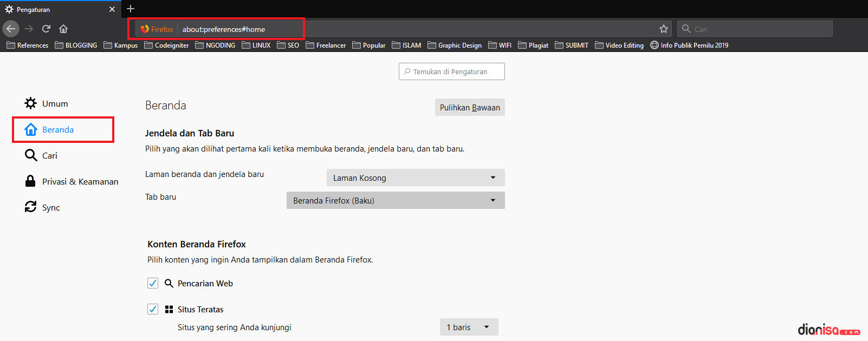Click the Cari search box in toolbar

coord(755,29)
